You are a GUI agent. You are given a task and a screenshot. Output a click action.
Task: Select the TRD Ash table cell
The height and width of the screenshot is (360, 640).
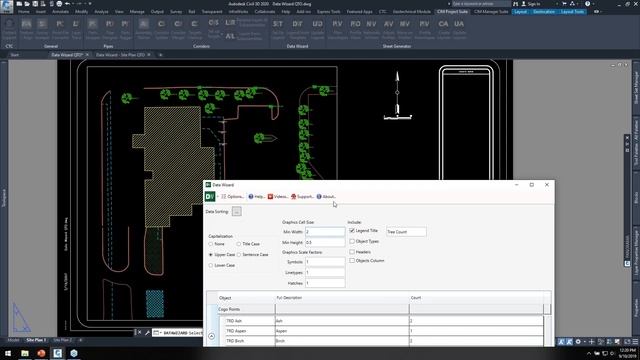pos(250,321)
